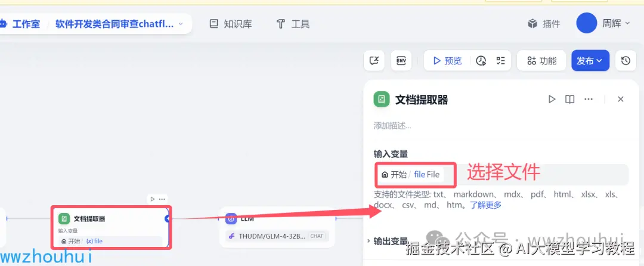The image size is (644, 266).
Task: Click the version history clock icon
Action: coord(626,61)
